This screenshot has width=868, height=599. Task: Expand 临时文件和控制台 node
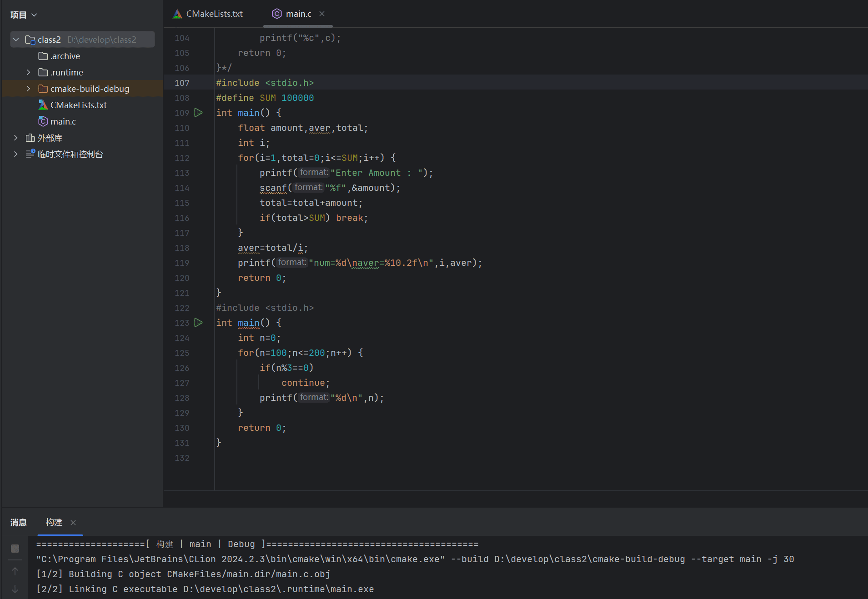point(16,154)
